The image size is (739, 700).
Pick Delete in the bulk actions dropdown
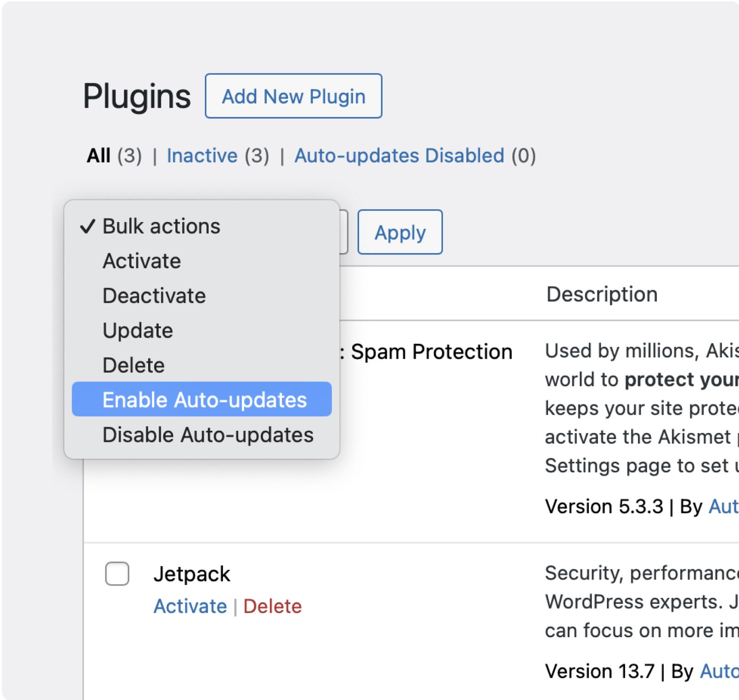[x=202, y=365]
